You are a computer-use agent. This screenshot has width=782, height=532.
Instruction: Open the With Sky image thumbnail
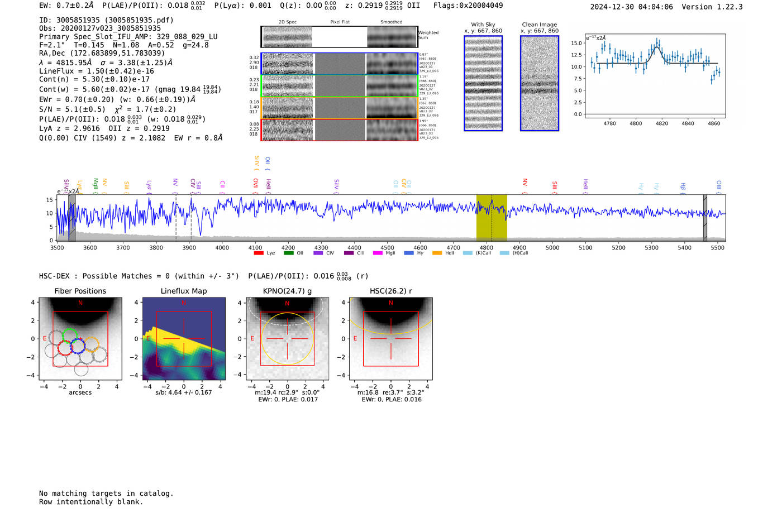(x=483, y=83)
